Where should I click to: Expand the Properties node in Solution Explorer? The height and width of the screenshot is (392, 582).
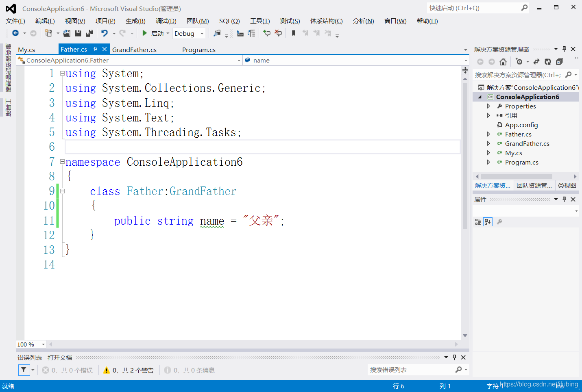(488, 106)
